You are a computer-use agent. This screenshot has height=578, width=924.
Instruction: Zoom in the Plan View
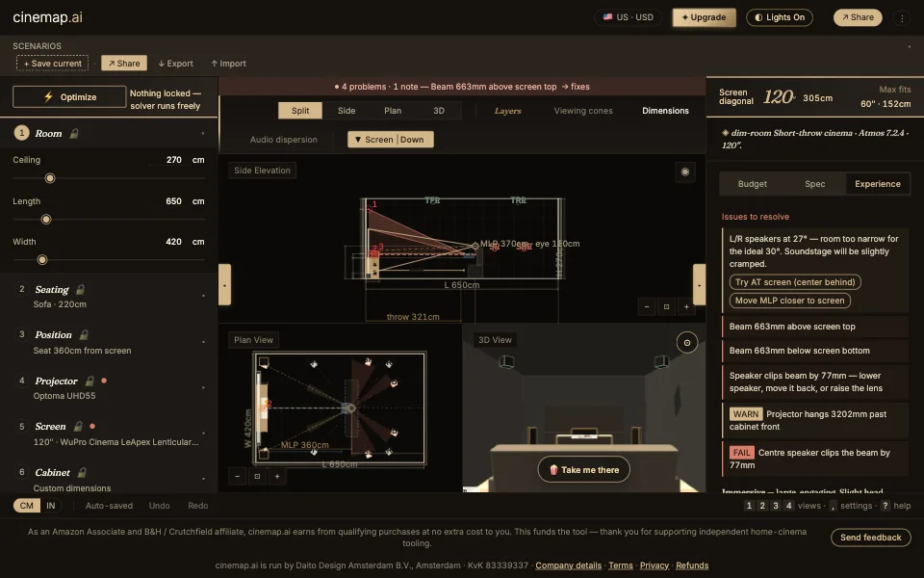coord(277,476)
